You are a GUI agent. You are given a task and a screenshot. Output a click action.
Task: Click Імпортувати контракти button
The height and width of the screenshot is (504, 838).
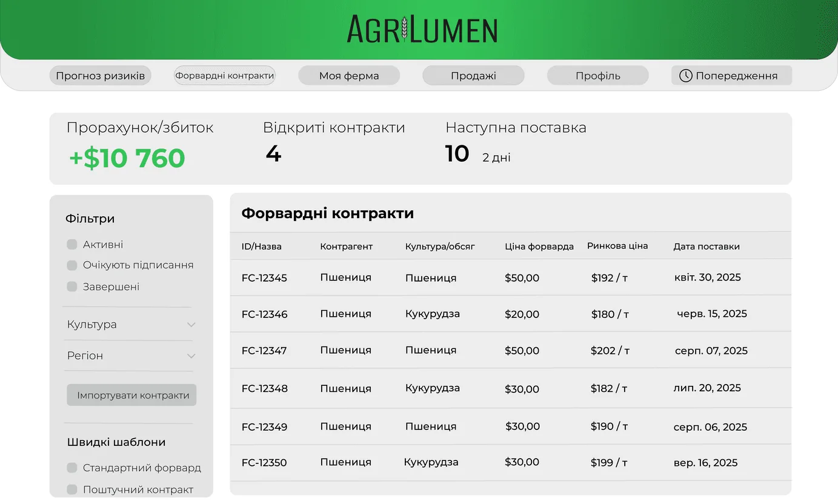(132, 395)
